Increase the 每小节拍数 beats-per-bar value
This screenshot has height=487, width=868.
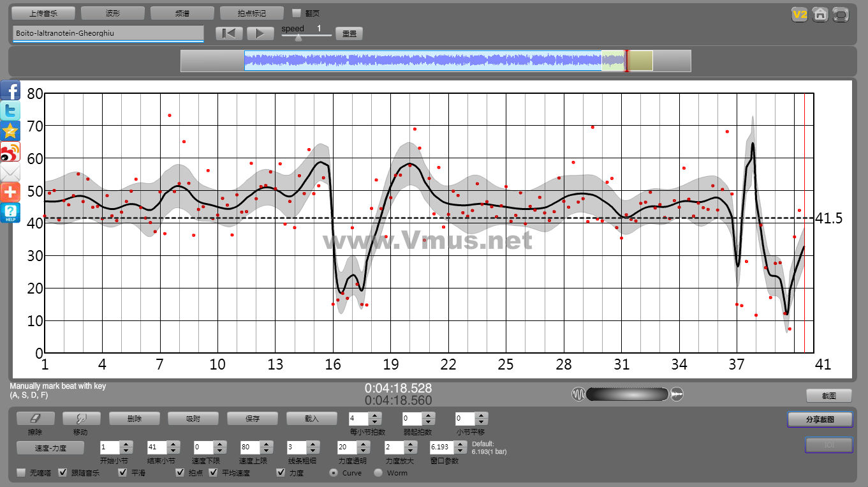point(376,416)
